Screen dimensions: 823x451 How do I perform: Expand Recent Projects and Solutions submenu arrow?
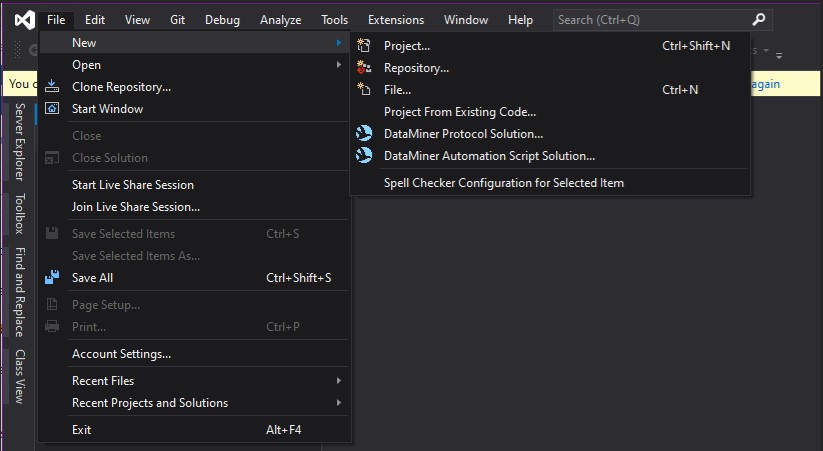click(x=339, y=403)
